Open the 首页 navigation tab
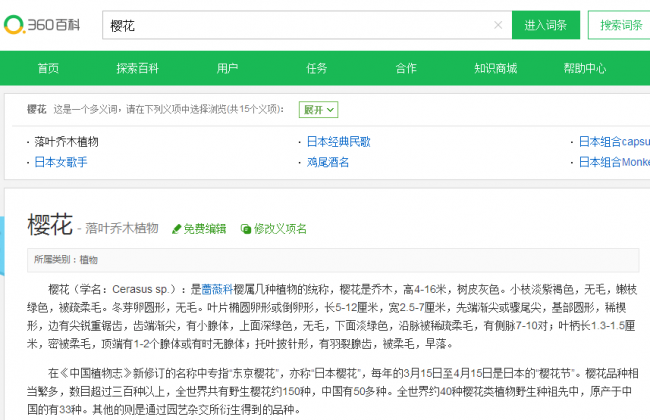The height and width of the screenshot is (420, 650). click(x=48, y=68)
